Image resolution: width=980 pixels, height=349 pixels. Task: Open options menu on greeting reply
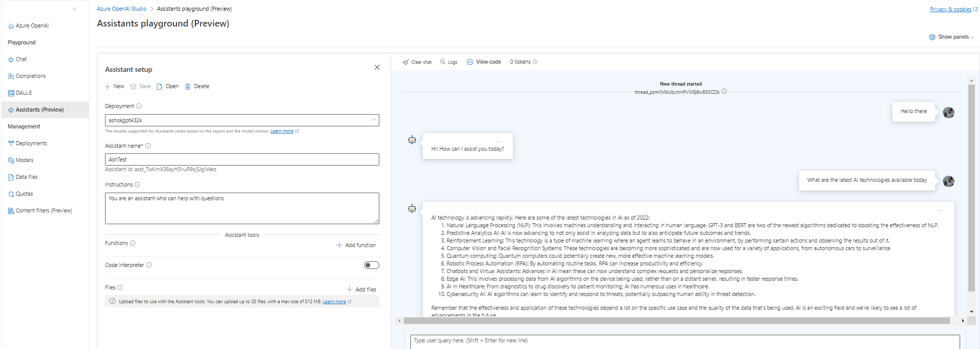click(499, 142)
